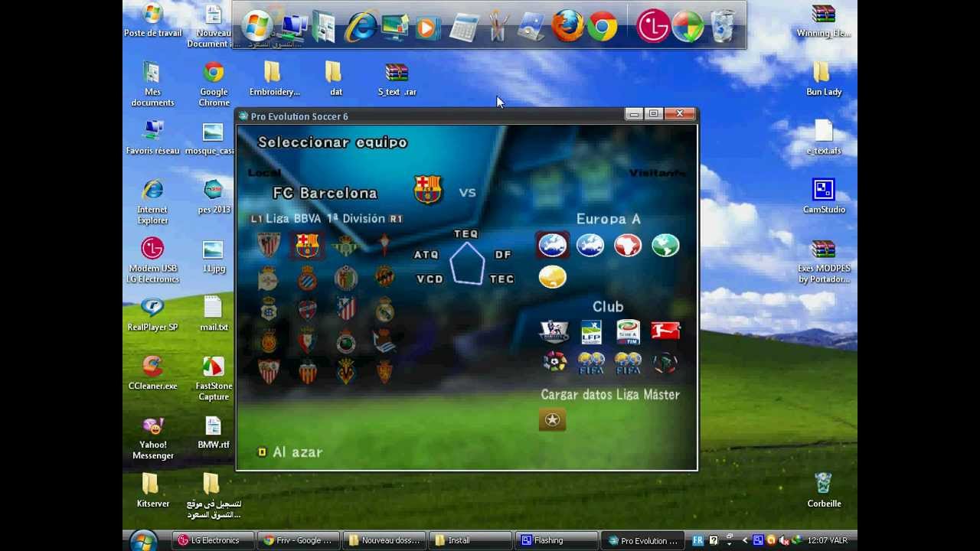Screen dimensions: 980x551
Task: Open the Kitserver folder on desktop
Action: click(x=152, y=491)
